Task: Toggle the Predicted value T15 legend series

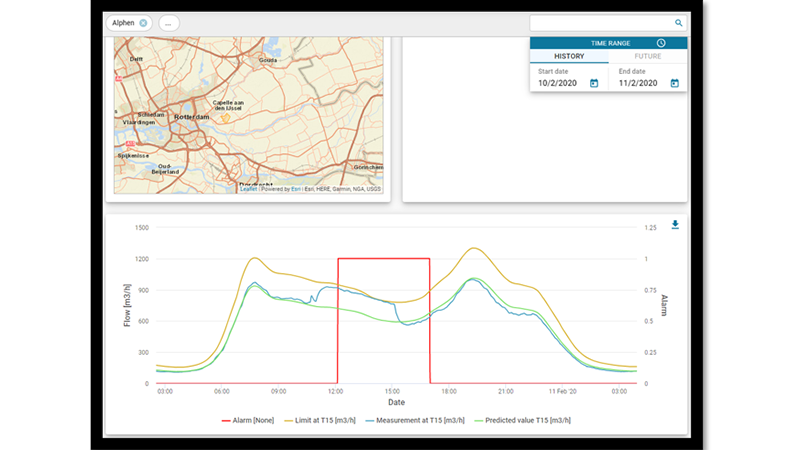Action: pos(522,420)
